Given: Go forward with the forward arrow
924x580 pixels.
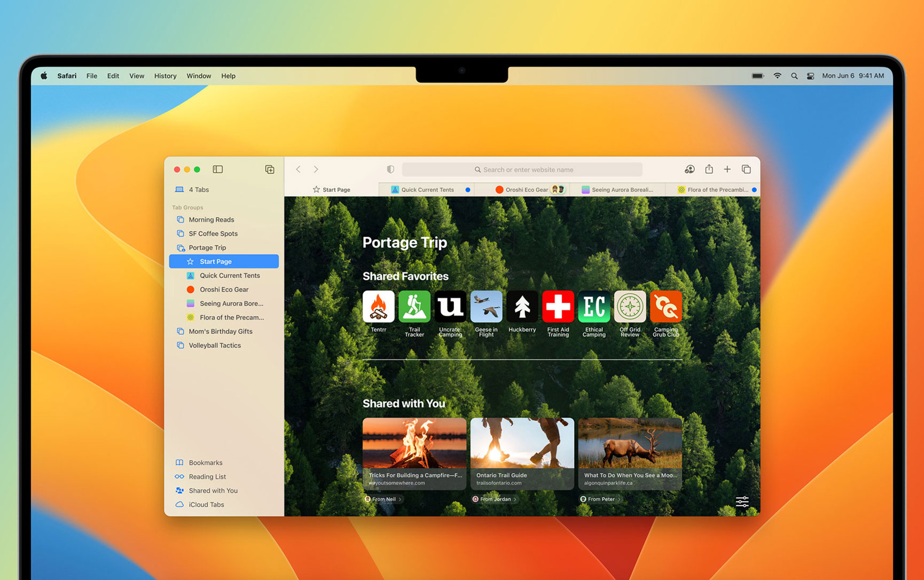Looking at the screenshot, I should pyautogui.click(x=316, y=169).
